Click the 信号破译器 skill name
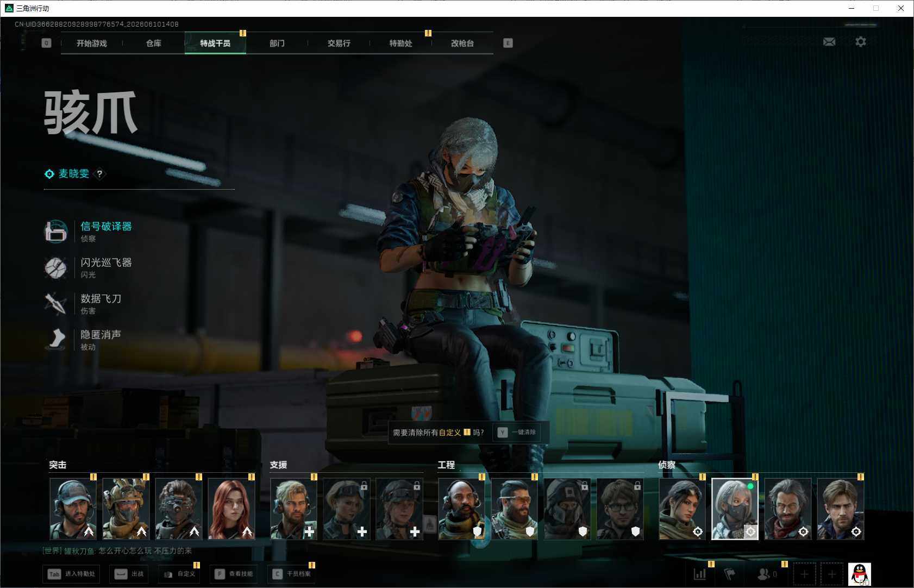The width and height of the screenshot is (914, 588). pyautogui.click(x=106, y=226)
